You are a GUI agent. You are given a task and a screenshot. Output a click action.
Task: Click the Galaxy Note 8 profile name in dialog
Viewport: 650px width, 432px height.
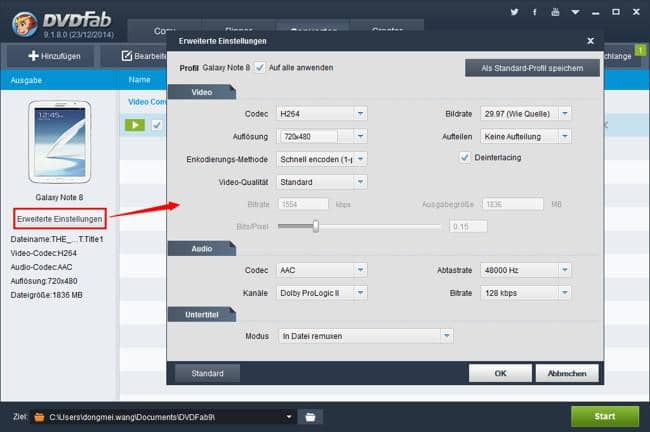(226, 68)
